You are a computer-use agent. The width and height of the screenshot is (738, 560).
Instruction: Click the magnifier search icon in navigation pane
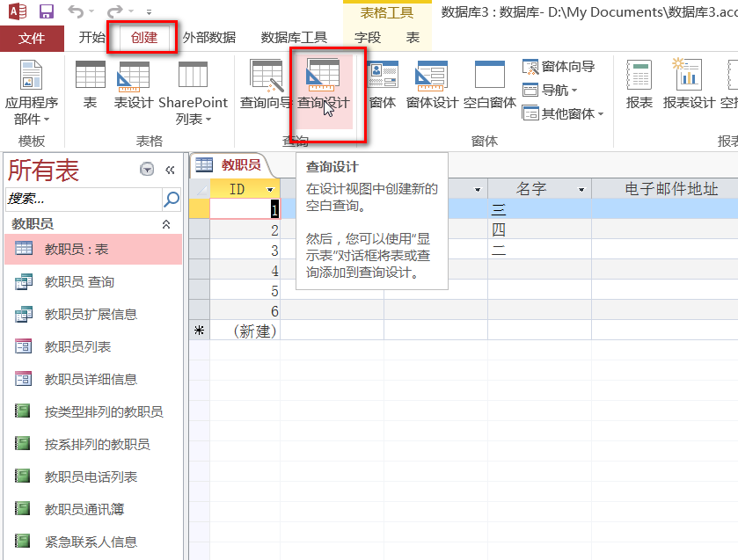tap(172, 199)
